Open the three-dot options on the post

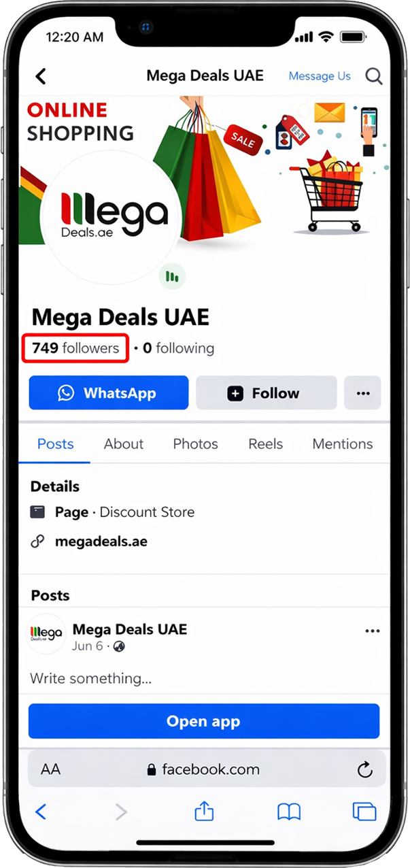point(373,631)
